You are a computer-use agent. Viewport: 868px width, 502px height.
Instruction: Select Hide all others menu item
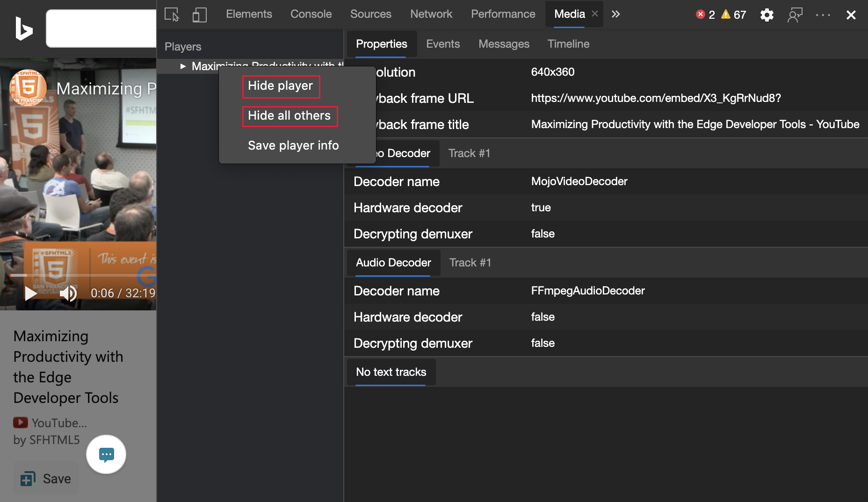click(289, 116)
